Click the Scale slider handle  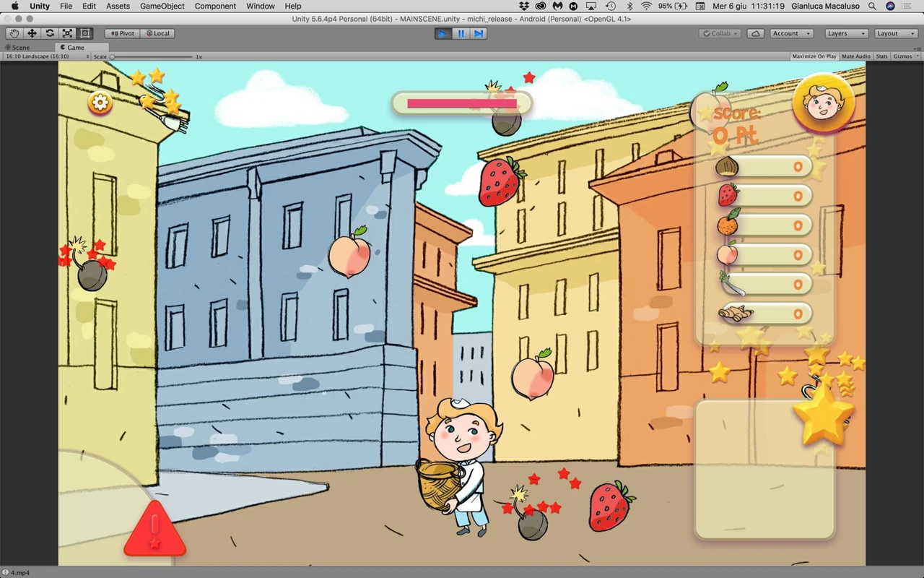(112, 56)
